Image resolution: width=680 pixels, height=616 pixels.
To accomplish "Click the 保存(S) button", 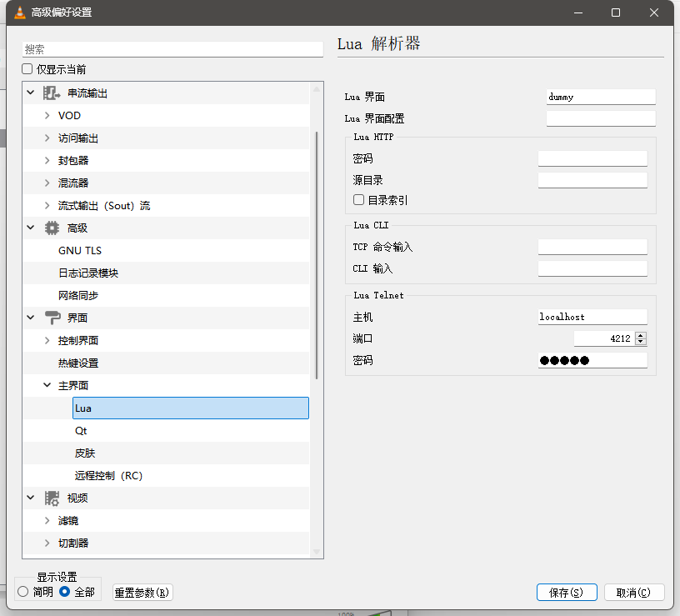I will (567, 592).
